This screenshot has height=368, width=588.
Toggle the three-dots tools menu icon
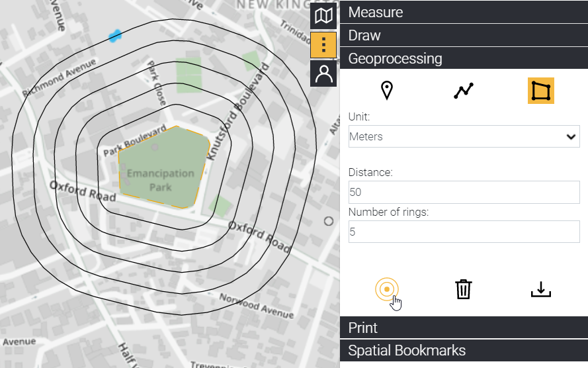click(324, 45)
